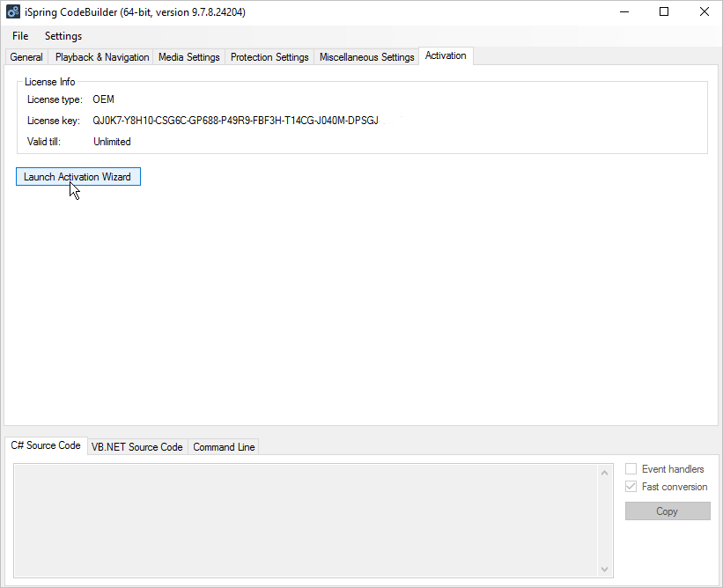
Task: Click the source code scrollbar up arrow
Action: [604, 473]
